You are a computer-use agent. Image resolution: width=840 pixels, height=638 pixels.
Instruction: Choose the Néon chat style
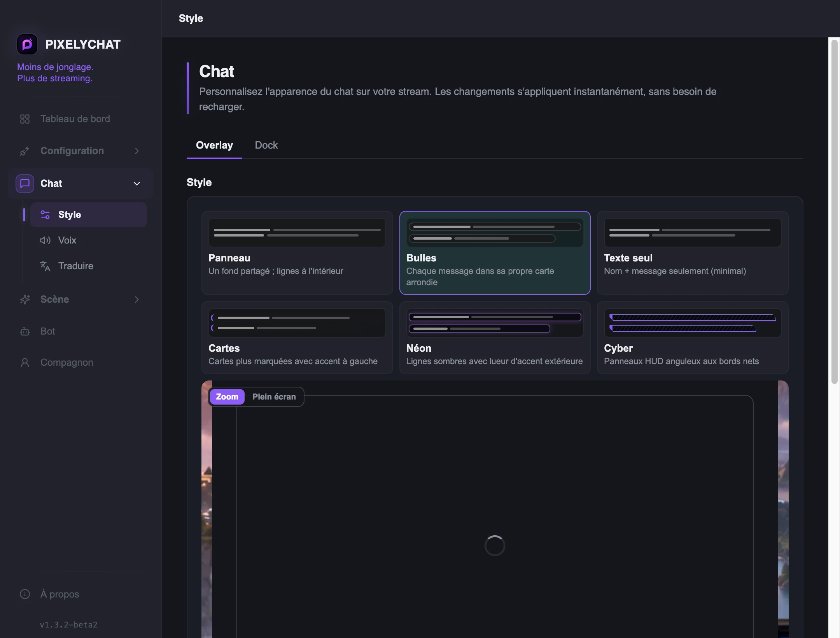click(495, 338)
